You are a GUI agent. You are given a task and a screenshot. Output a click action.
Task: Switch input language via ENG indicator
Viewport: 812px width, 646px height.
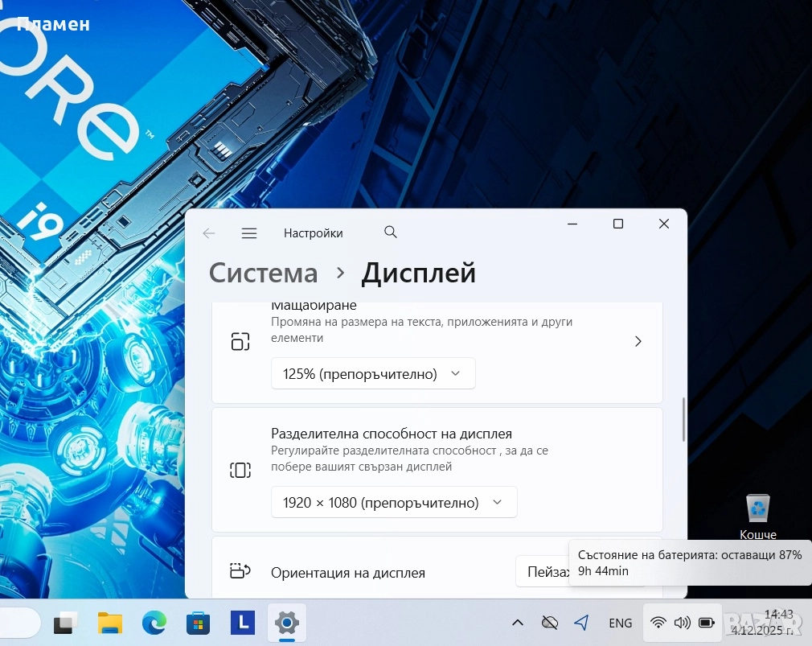click(620, 623)
